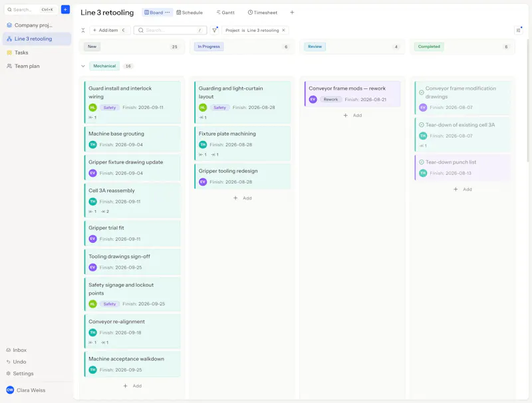
Task: Focus the board search field
Action: [x=170, y=30]
